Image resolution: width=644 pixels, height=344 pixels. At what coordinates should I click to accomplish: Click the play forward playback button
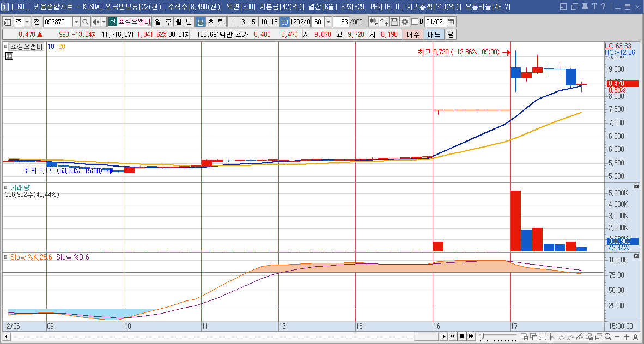point(443,336)
